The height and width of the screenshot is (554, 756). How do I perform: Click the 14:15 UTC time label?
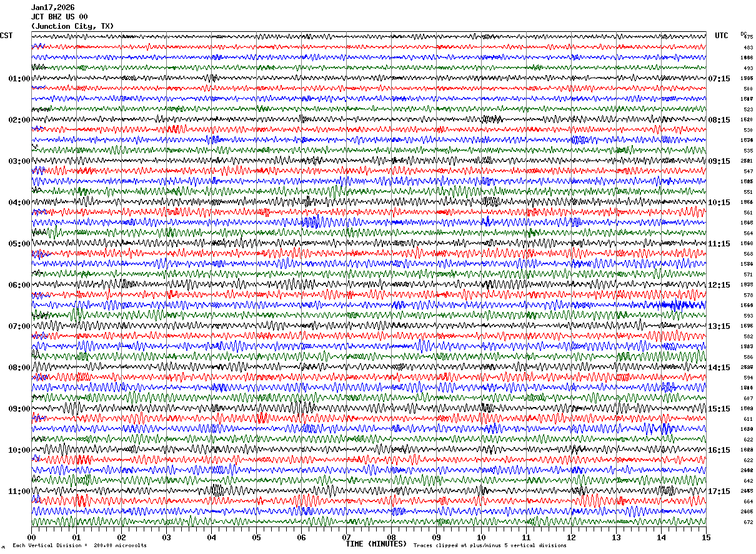tap(719, 368)
